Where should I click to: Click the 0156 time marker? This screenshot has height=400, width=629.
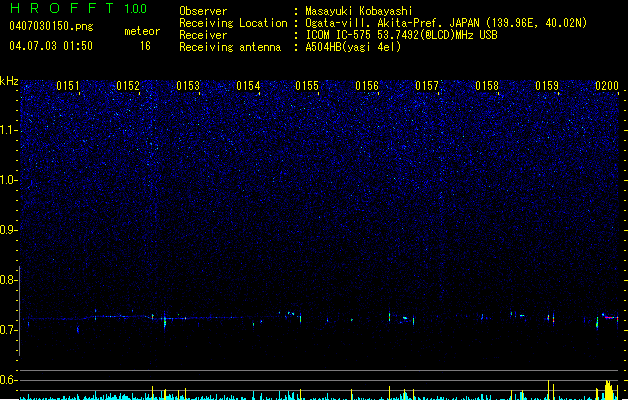[x=367, y=86]
